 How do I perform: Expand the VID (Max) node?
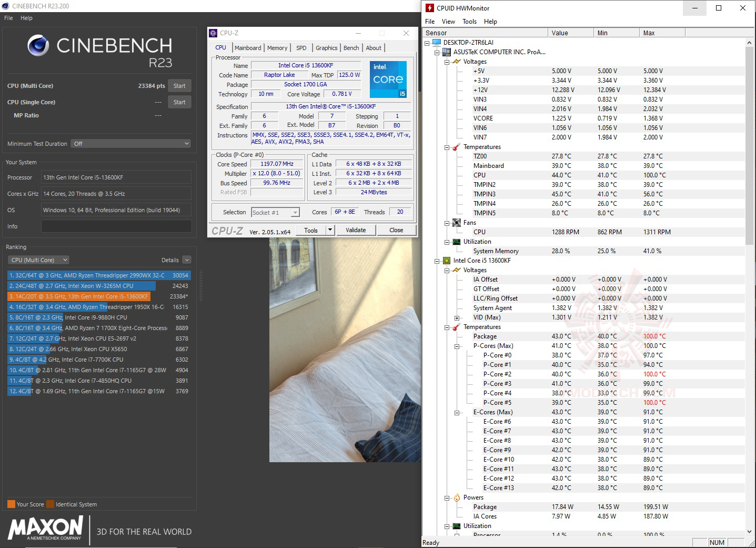pos(457,317)
